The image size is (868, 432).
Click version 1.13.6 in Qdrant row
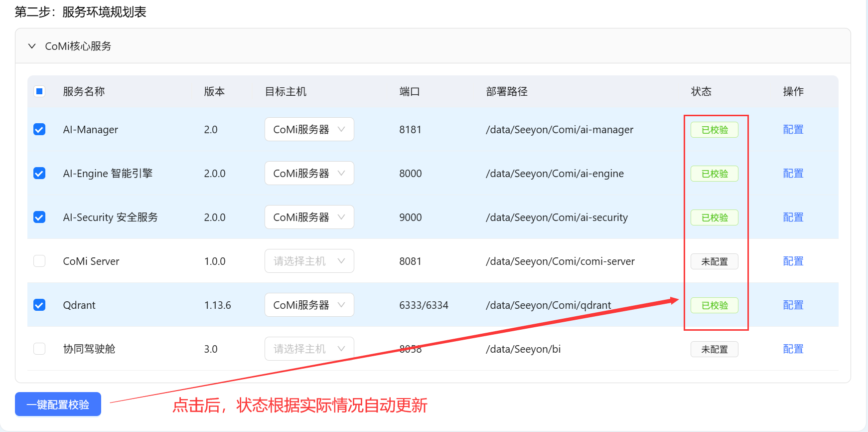point(218,305)
